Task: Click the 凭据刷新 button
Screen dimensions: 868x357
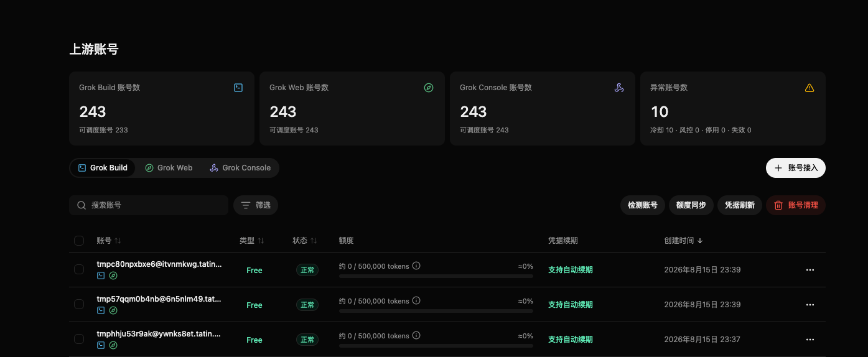Action: [x=740, y=205]
